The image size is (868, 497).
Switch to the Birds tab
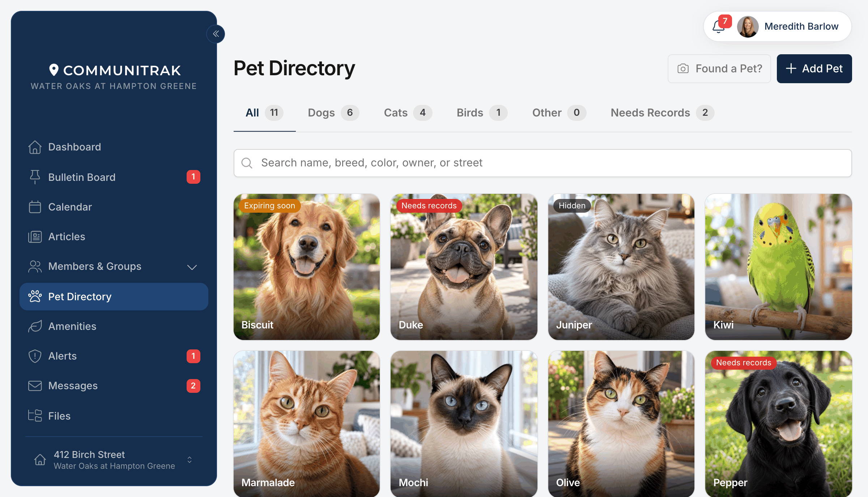click(482, 113)
